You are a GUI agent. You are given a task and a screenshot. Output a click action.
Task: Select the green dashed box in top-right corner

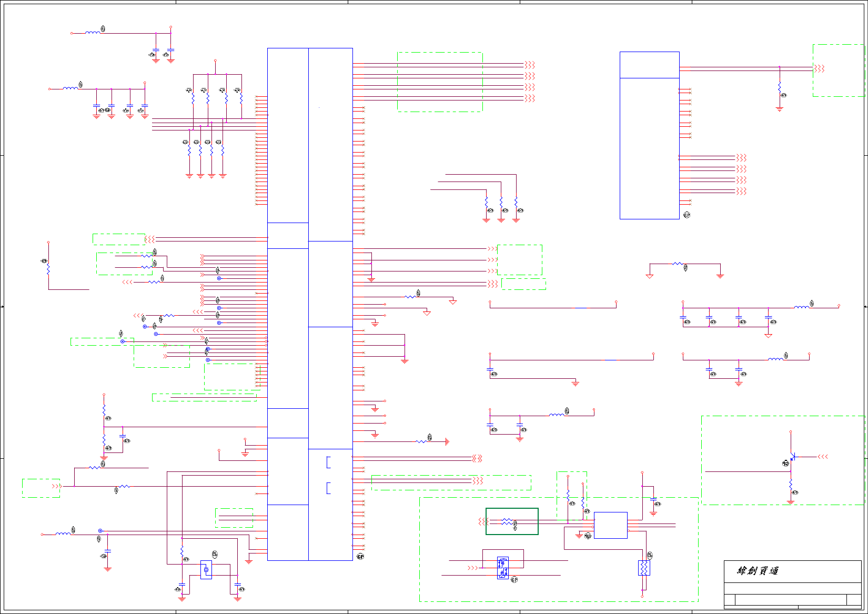(839, 71)
